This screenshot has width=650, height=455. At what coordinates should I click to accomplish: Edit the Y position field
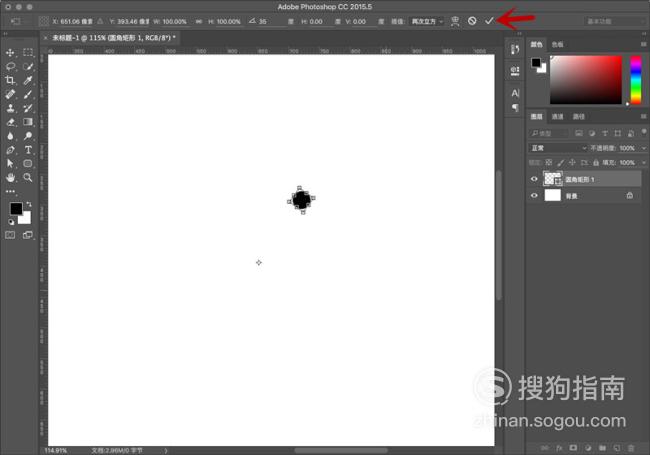[x=133, y=21]
